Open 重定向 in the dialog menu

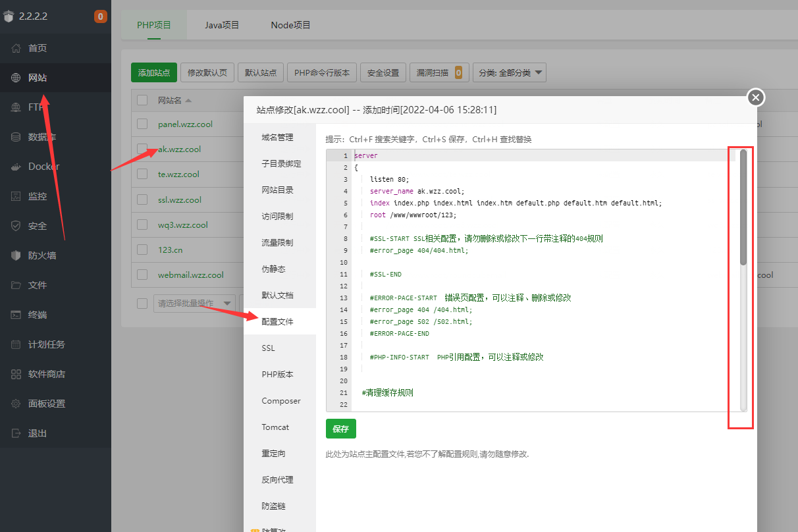(280, 454)
